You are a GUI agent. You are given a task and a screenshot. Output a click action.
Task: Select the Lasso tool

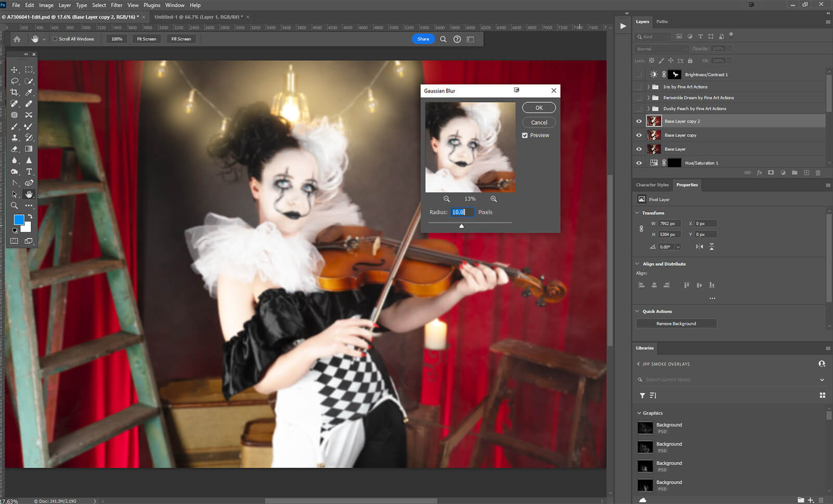15,81
